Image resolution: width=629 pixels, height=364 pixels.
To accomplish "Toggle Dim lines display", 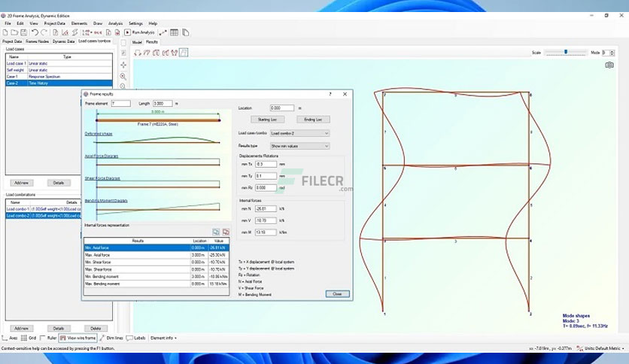I will click(111, 338).
